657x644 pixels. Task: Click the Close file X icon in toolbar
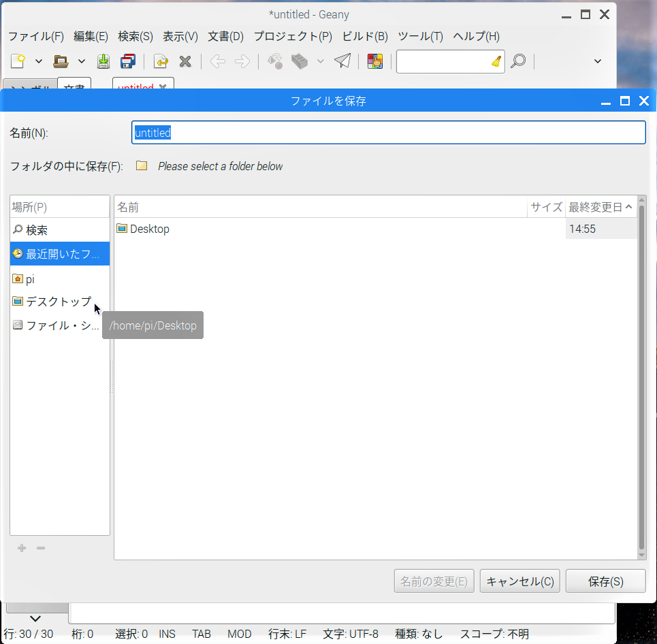[x=185, y=61]
